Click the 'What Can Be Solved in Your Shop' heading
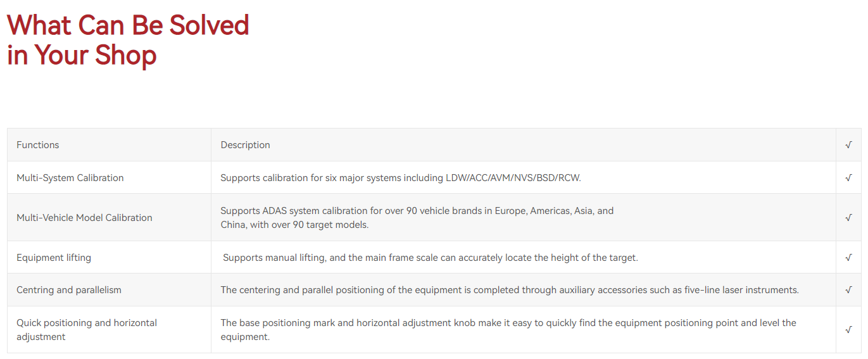This screenshot has width=868, height=359. pyautogui.click(x=128, y=40)
